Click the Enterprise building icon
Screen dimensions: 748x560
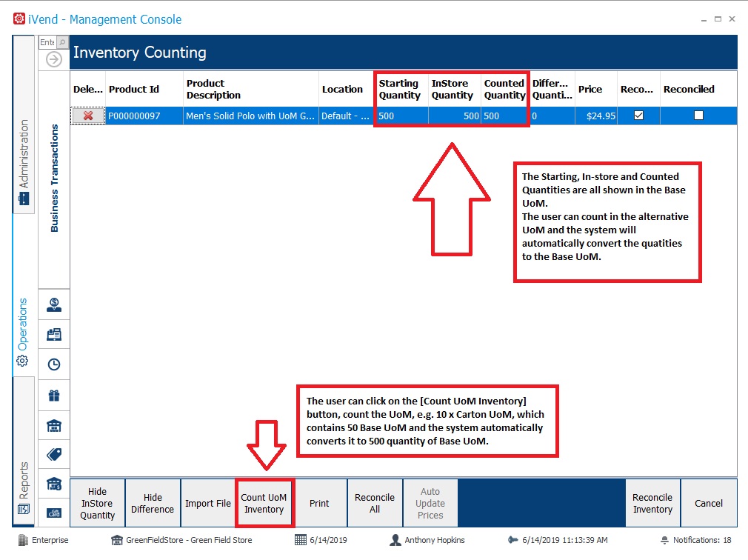pyautogui.click(x=23, y=540)
